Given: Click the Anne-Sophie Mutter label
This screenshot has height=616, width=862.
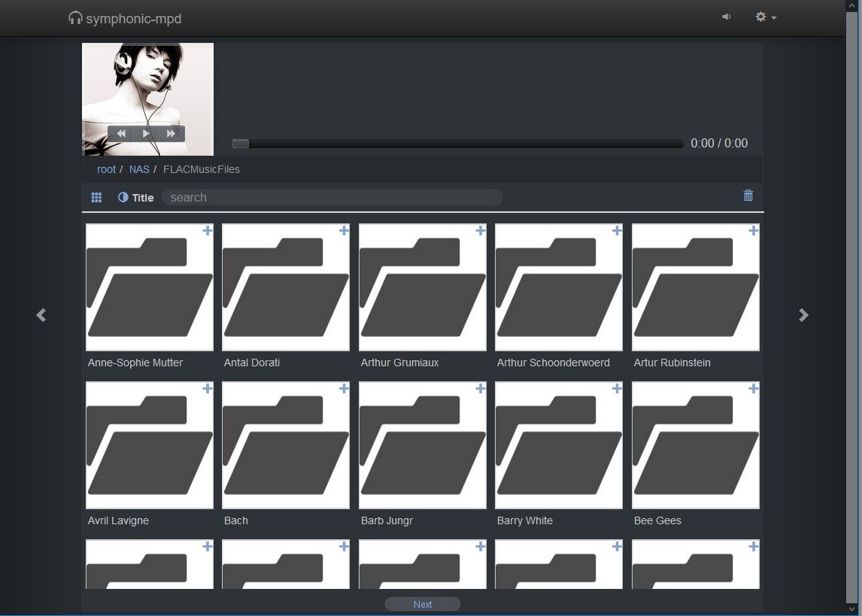Looking at the screenshot, I should coord(135,363).
